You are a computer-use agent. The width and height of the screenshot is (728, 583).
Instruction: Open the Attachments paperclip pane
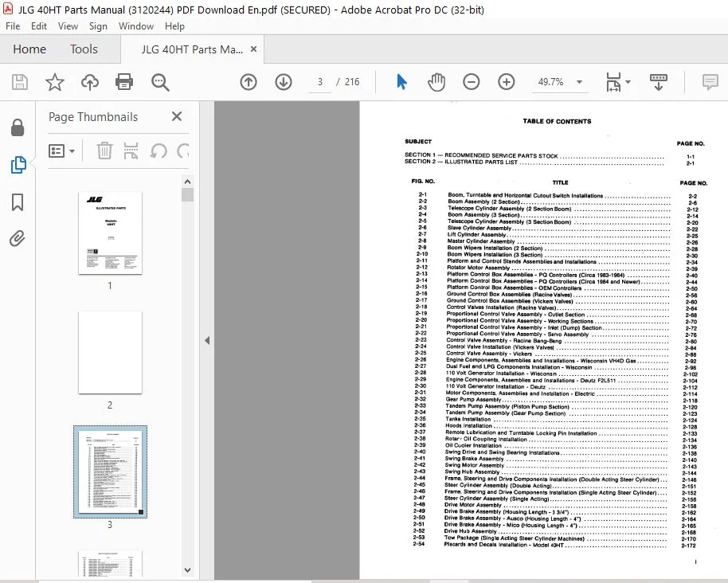(18, 239)
